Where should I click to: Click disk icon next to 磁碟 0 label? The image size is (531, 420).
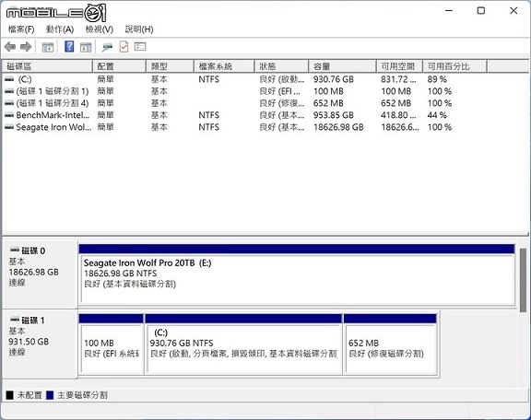(x=15, y=251)
